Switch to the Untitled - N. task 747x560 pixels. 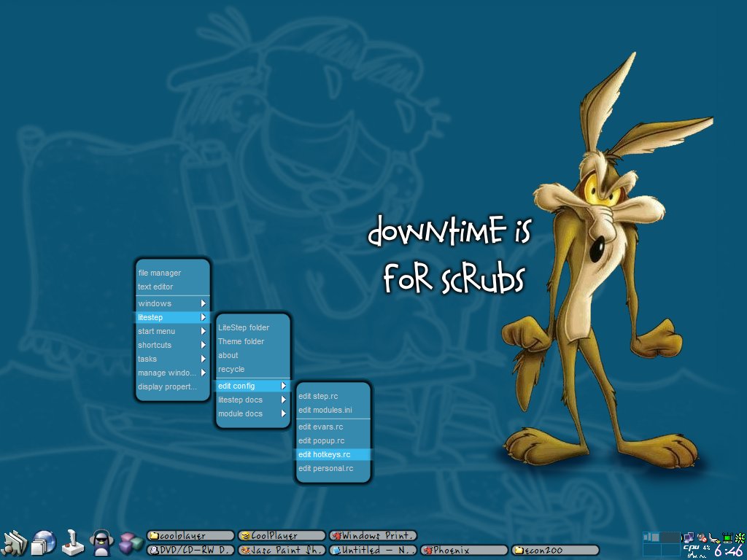373,550
